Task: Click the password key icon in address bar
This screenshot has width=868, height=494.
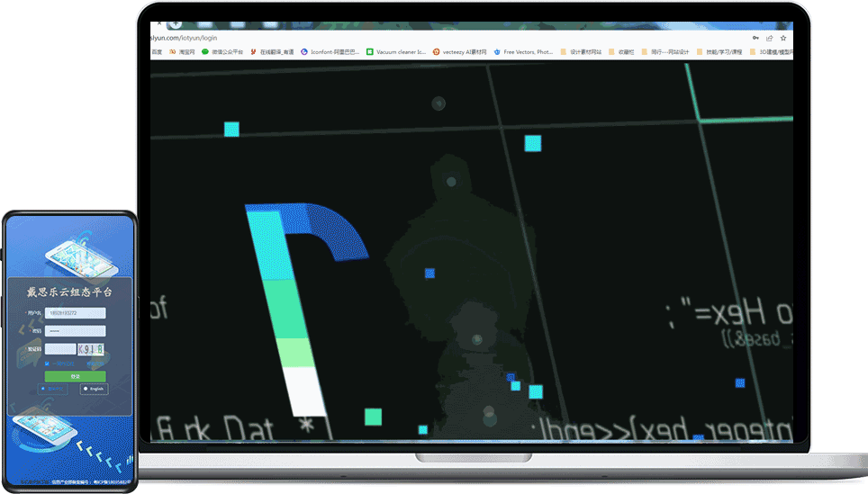Action: (x=755, y=39)
